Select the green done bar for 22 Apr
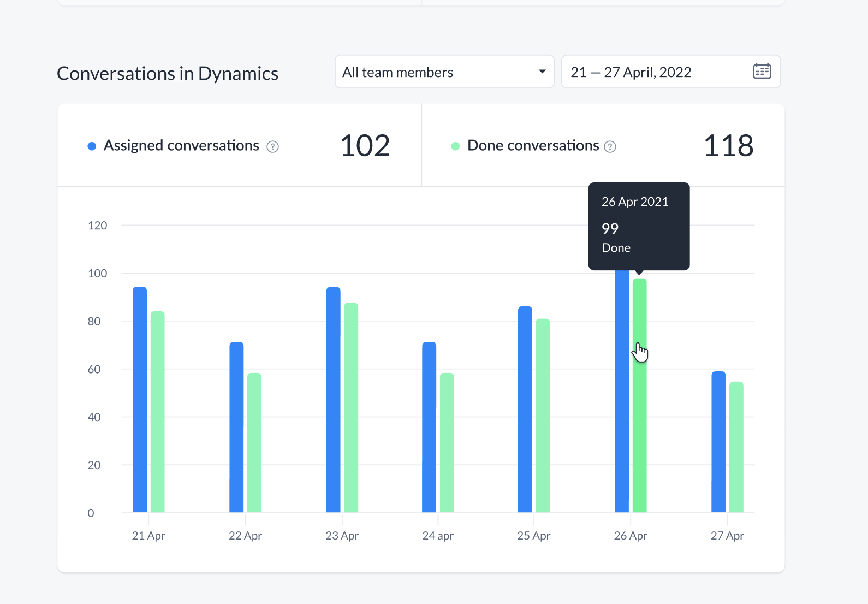The width and height of the screenshot is (868, 604). (x=254, y=442)
